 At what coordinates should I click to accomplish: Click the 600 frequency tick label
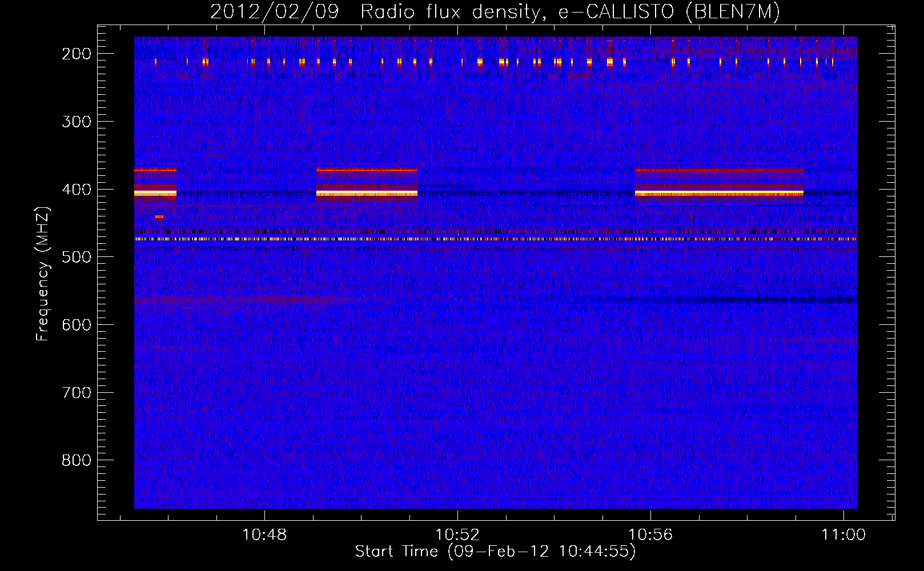tap(77, 325)
